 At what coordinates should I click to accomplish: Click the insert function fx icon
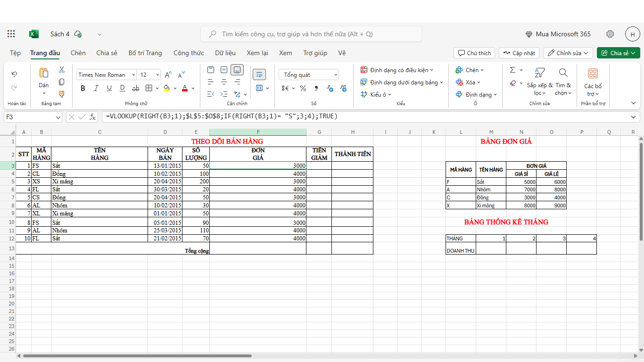(93, 116)
